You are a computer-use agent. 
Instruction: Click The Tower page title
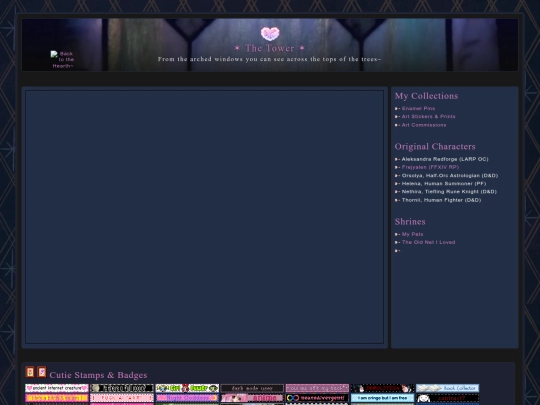point(270,48)
